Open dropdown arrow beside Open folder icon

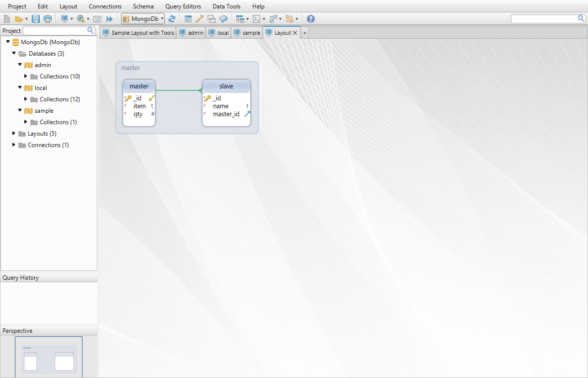[27, 19]
